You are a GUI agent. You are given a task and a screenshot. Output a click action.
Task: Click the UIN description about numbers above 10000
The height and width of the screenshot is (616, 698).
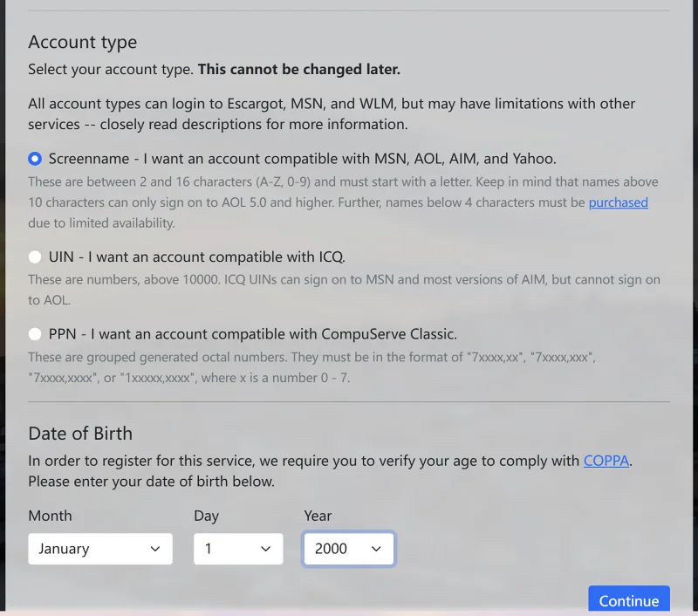coord(344,290)
